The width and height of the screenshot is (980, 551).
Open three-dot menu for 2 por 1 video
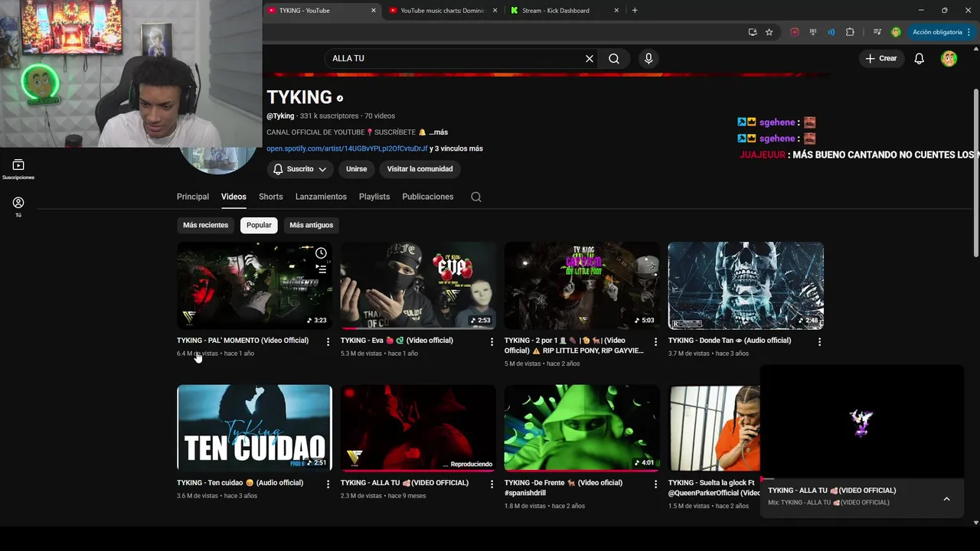(x=655, y=342)
